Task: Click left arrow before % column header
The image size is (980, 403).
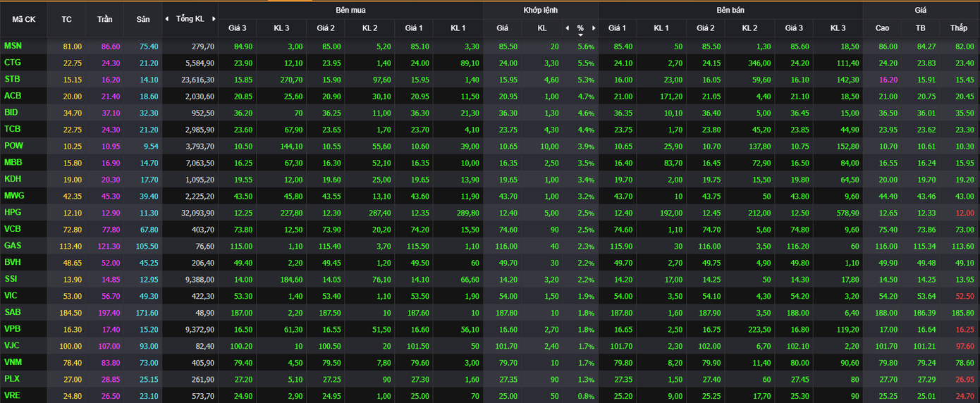Action: [567, 28]
